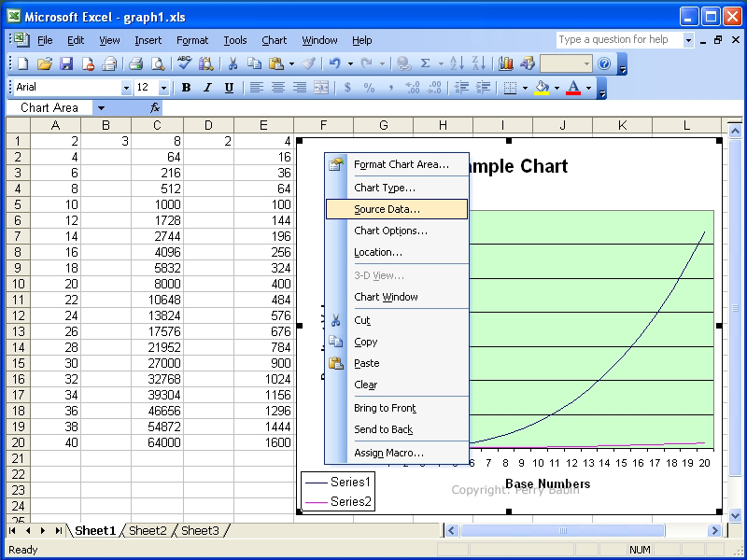
Task: Save the workbook with the floppy disk icon
Action: tap(66, 63)
